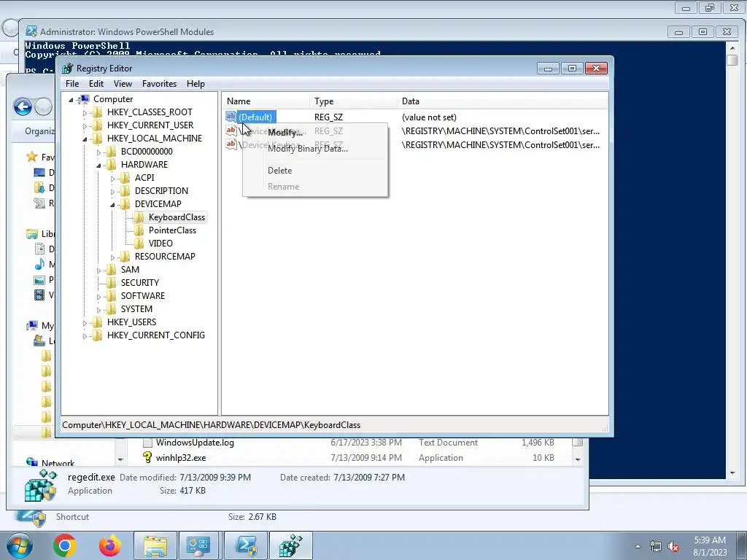This screenshot has height=560, width=747.
Task: Click the ACPI folder icon
Action: coord(125,178)
